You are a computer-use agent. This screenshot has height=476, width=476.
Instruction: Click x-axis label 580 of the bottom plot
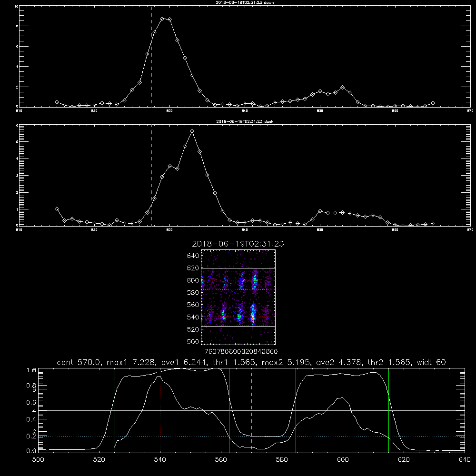coord(282,460)
